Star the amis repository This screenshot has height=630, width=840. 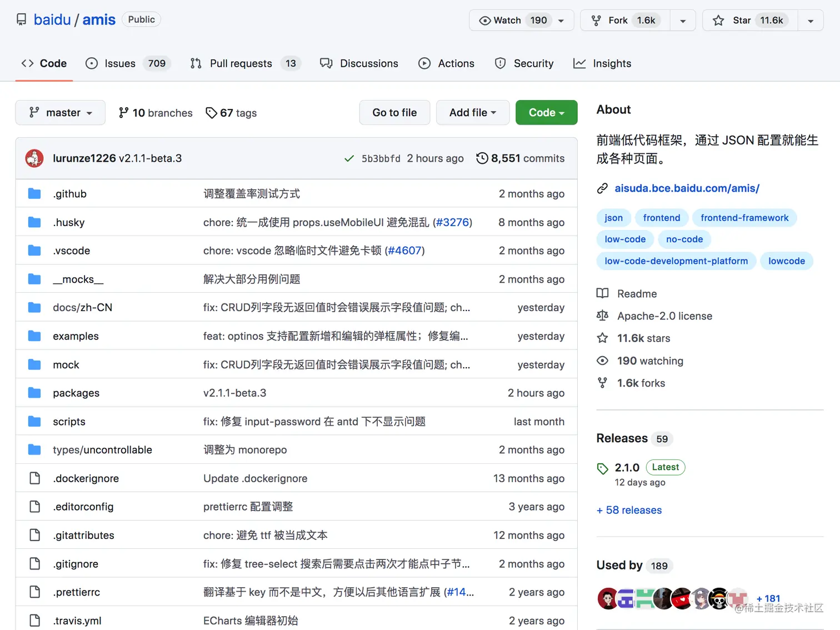coord(751,21)
